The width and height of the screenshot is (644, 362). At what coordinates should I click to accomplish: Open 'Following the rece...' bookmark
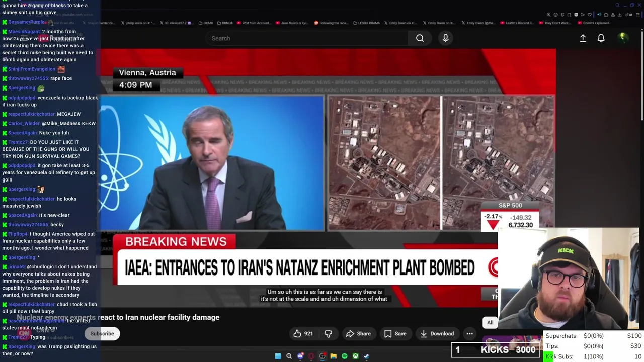pyautogui.click(x=332, y=23)
